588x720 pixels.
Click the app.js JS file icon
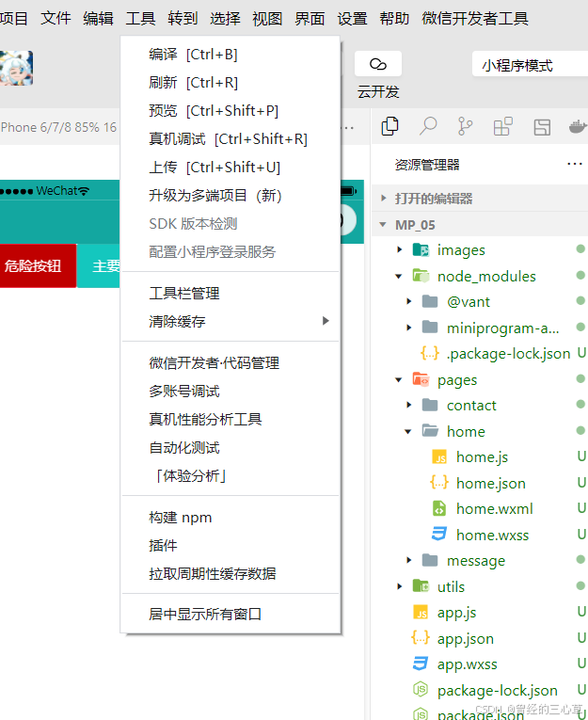[x=421, y=612]
